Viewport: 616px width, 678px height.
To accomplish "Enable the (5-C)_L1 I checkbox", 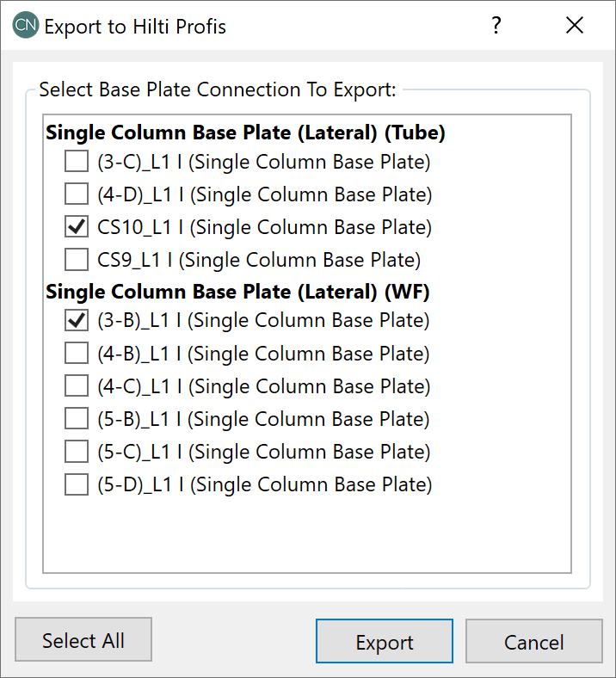I will [x=77, y=452].
